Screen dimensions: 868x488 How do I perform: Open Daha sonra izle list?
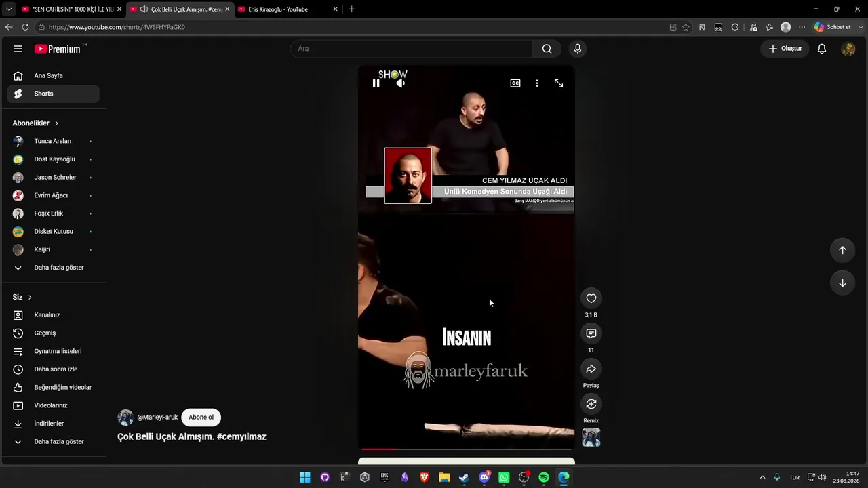(x=54, y=369)
